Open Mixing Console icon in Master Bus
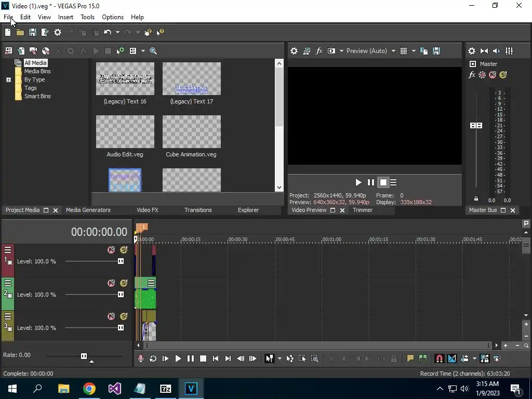This screenshot has height=399, width=532. pyautogui.click(x=509, y=51)
